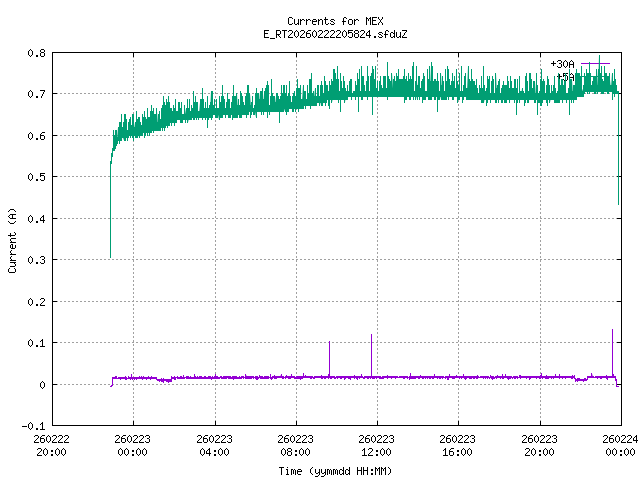
Task: Click the '+5A' legend label
Action: tap(565, 75)
